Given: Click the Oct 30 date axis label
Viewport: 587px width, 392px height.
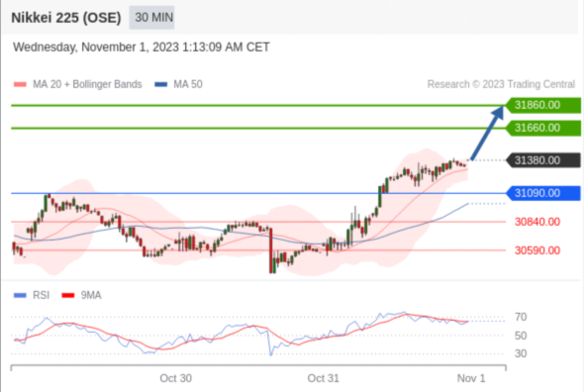Looking at the screenshot, I should (175, 378).
